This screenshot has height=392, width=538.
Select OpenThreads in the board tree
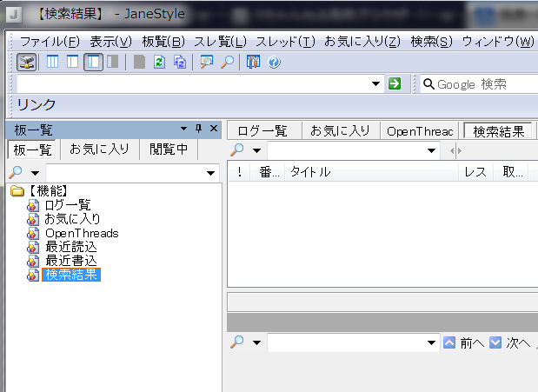point(81,233)
